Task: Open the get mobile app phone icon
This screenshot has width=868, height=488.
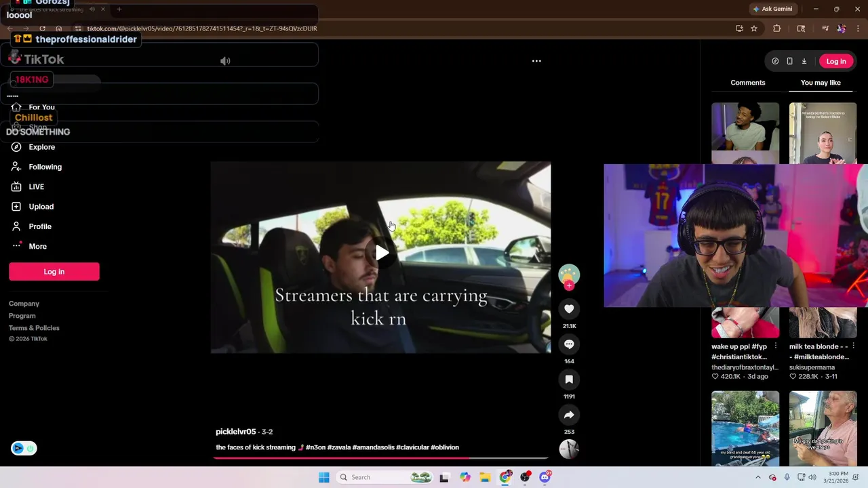Action: click(789, 61)
